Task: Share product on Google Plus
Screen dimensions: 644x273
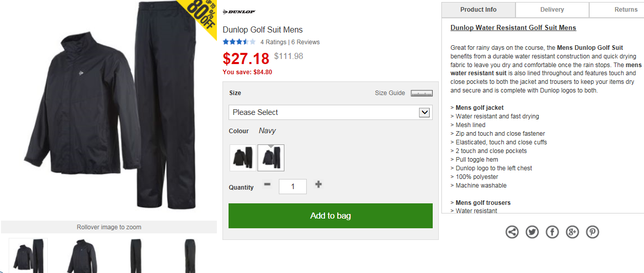Action: (x=572, y=232)
